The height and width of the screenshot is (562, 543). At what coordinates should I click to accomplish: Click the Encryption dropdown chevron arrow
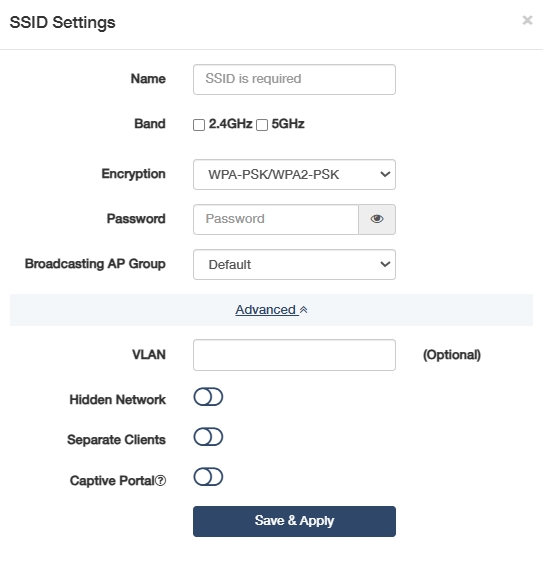coord(385,175)
